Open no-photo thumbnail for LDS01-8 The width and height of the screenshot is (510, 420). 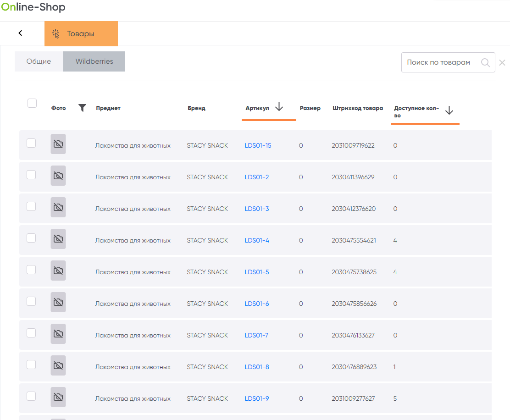tap(58, 365)
